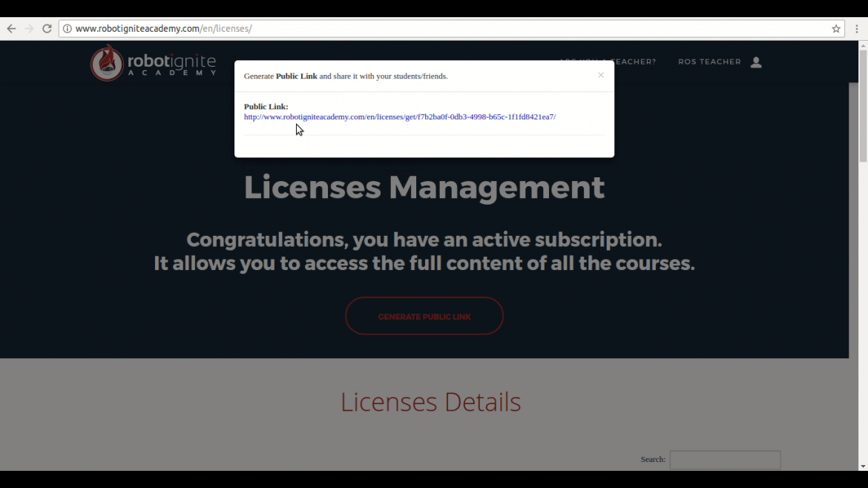Viewport: 868px width, 488px height.
Task: Click the page vertical scrollbar thumb
Action: click(863, 107)
